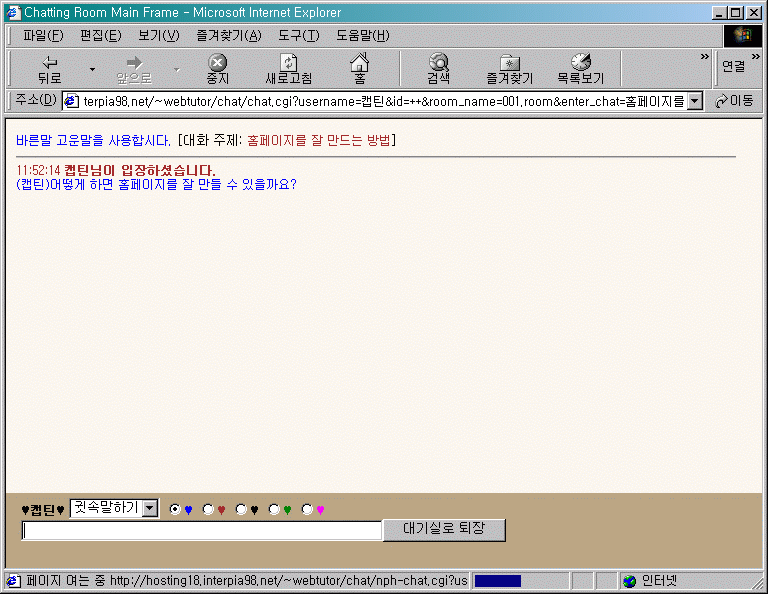Select the black heart radio button
This screenshot has width=768, height=594.
coord(241,509)
